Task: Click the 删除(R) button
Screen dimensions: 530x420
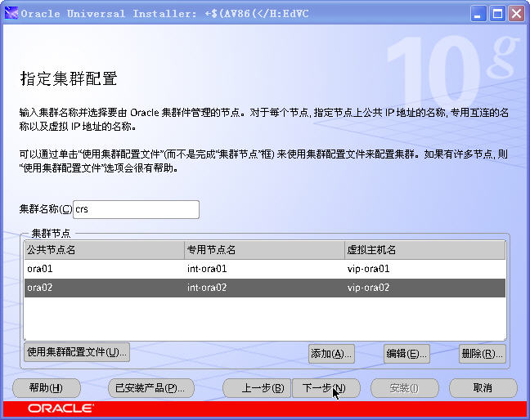Action: 483,354
